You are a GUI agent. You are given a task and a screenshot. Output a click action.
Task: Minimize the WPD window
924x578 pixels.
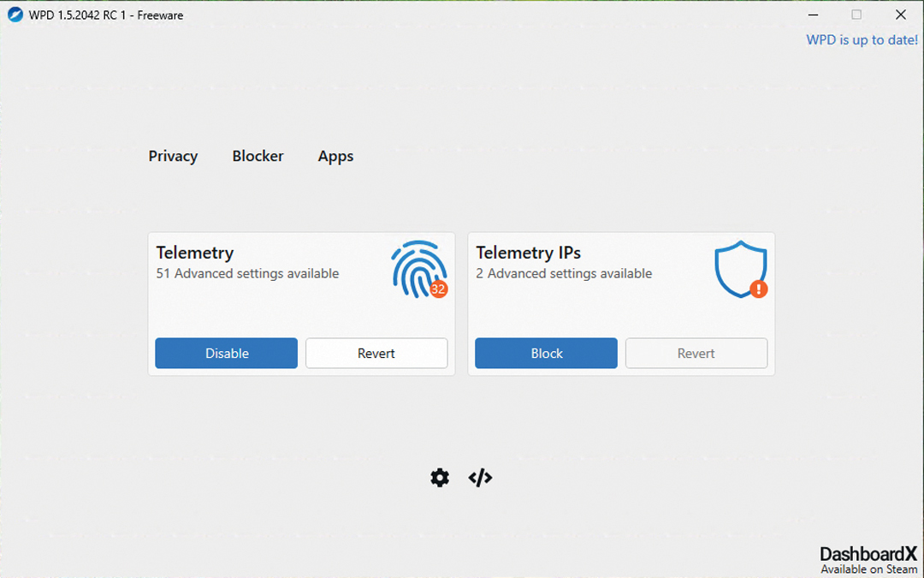point(812,15)
